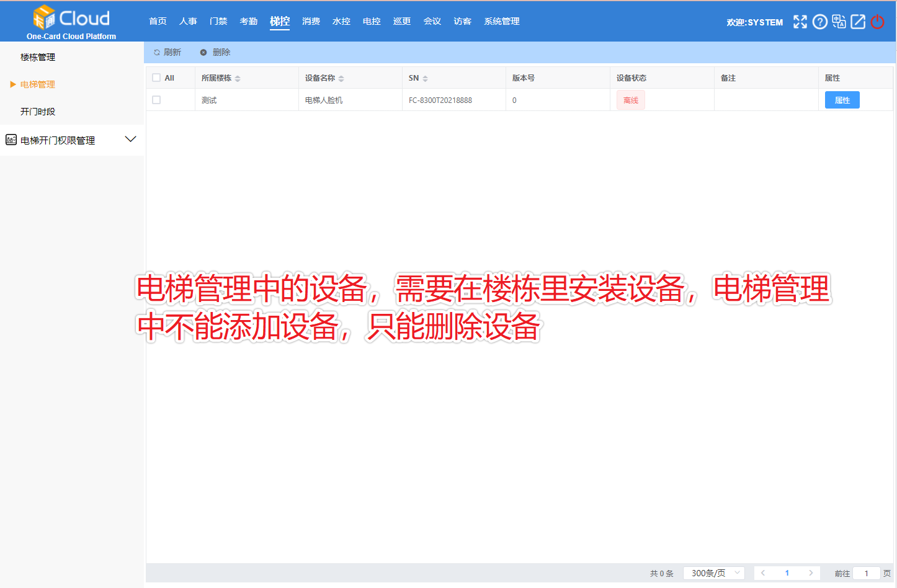Click the go-to page number field
The height and width of the screenshot is (588, 897).
coord(866,573)
